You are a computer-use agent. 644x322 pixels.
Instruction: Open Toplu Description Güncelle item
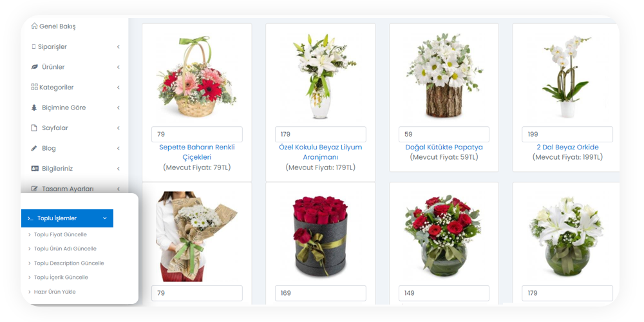coord(69,263)
